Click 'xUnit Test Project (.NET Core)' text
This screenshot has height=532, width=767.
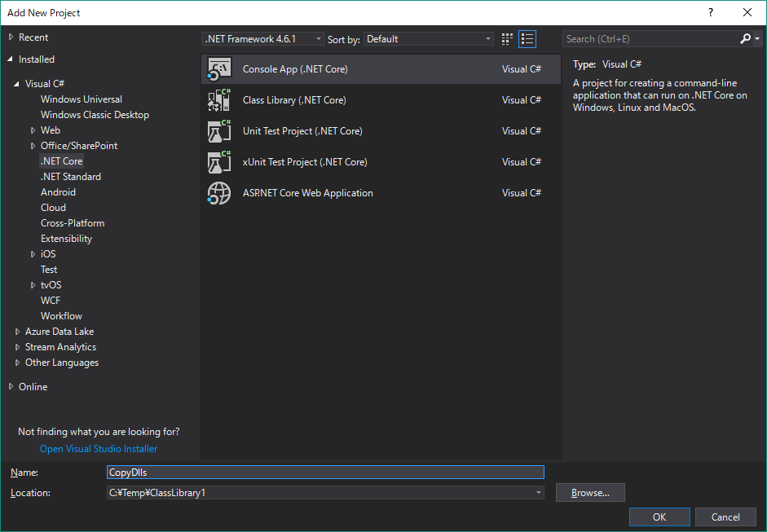click(305, 162)
